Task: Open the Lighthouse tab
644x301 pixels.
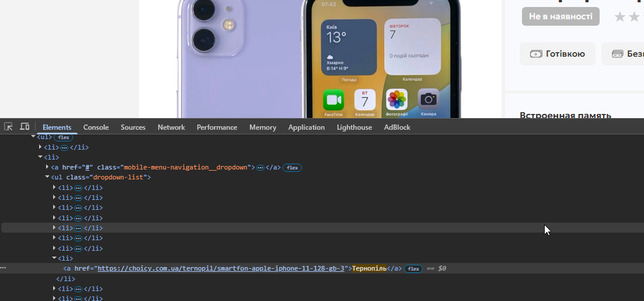Action: (354, 127)
